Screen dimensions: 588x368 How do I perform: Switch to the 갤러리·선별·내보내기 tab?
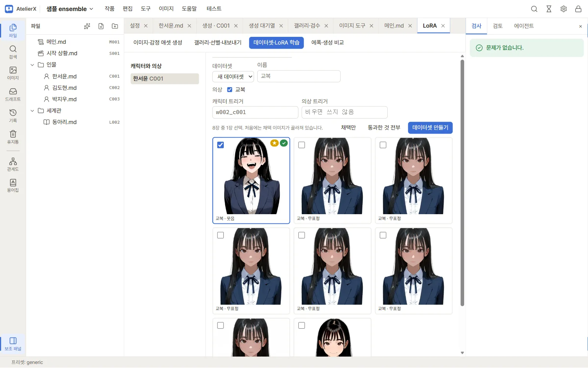tap(218, 43)
